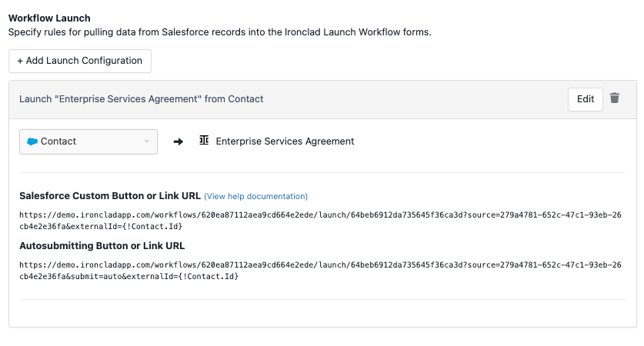The width and height of the screenshot is (644, 346).
Task: Select the Autosubmitting Button URL text
Action: [x=320, y=271]
